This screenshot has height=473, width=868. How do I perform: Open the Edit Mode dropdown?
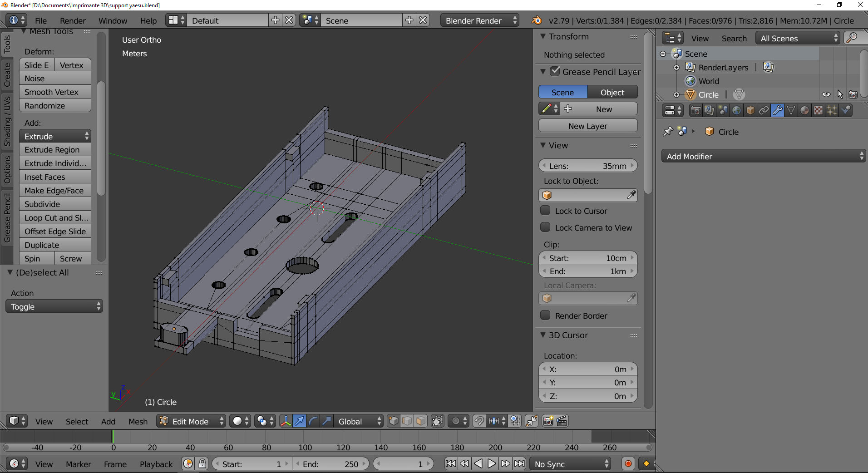point(191,421)
